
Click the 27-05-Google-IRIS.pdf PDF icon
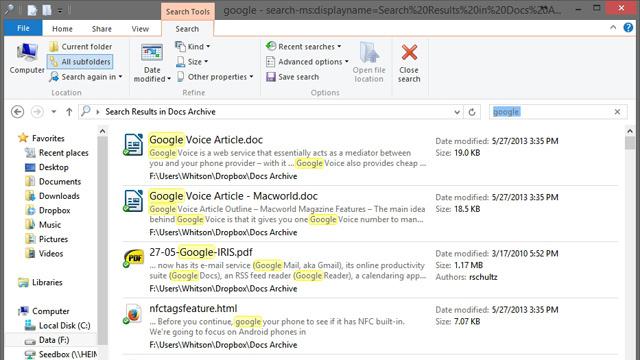click(x=133, y=258)
